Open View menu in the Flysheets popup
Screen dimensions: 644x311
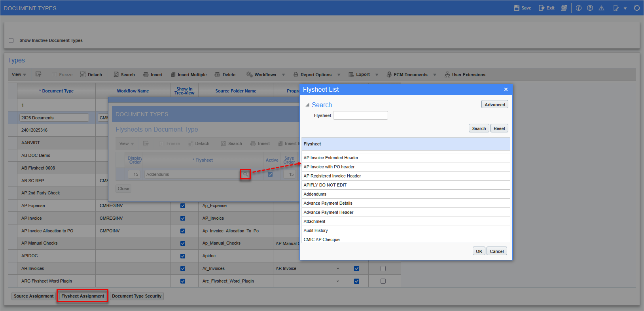click(127, 143)
